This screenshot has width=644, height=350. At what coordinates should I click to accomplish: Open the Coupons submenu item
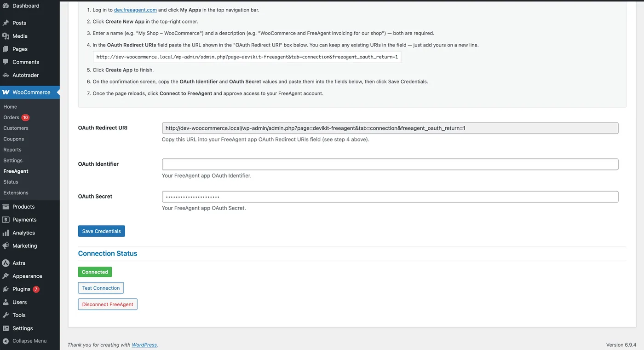(x=14, y=139)
